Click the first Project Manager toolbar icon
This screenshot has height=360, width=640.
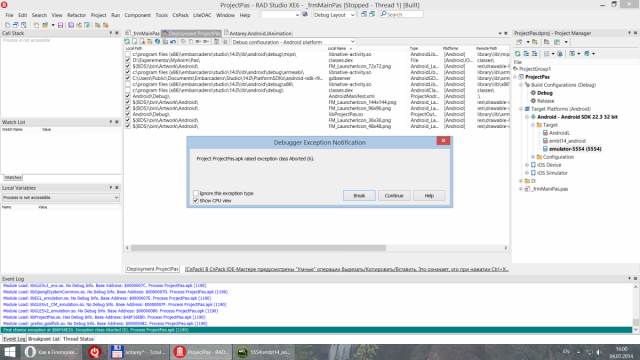(x=519, y=42)
